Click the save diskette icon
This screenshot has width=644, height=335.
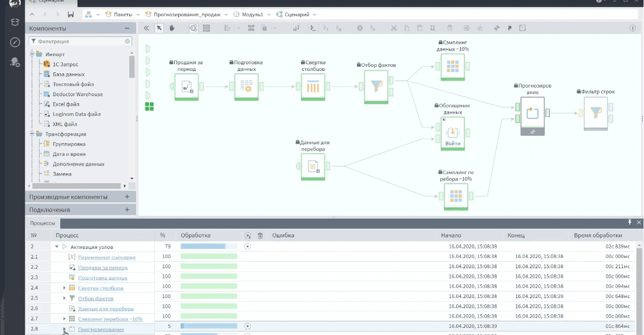[x=70, y=14]
